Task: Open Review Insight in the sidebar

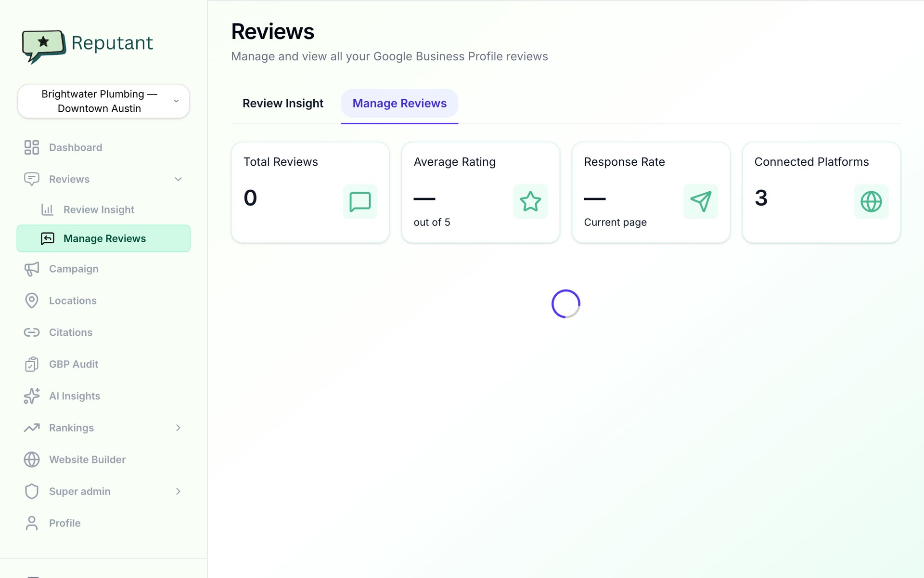Action: pyautogui.click(x=103, y=210)
